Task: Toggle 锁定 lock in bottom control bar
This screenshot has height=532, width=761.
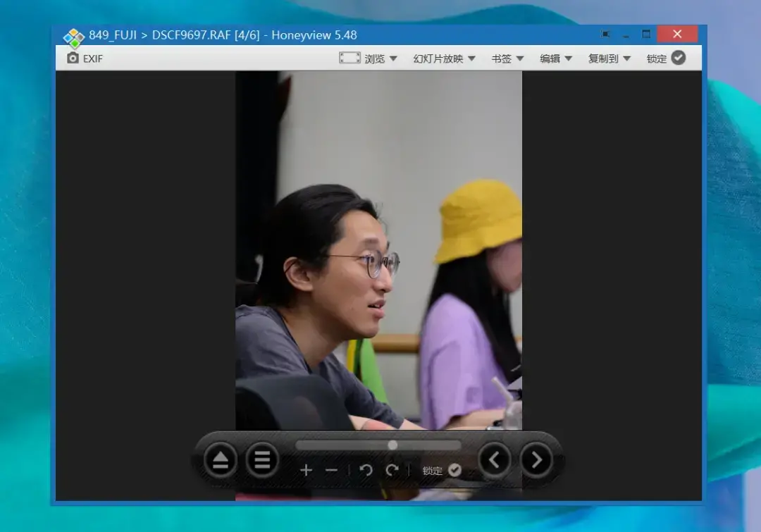Action: (x=454, y=470)
